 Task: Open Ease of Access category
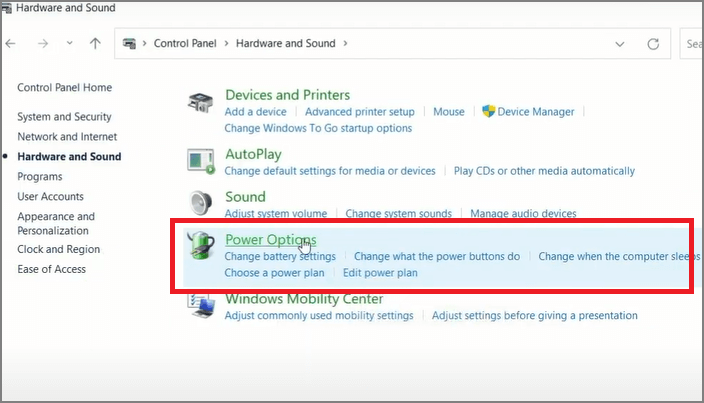tap(52, 269)
